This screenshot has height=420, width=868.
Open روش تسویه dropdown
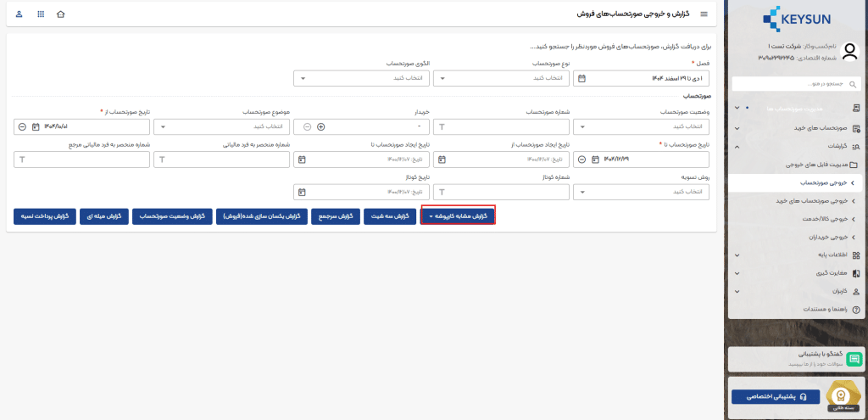[x=643, y=192]
